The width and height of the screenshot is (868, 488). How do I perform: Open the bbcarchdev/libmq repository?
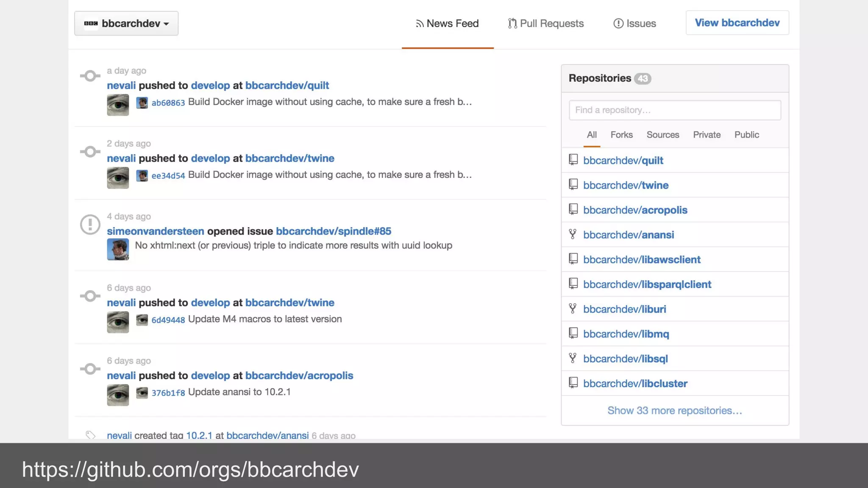tap(626, 334)
